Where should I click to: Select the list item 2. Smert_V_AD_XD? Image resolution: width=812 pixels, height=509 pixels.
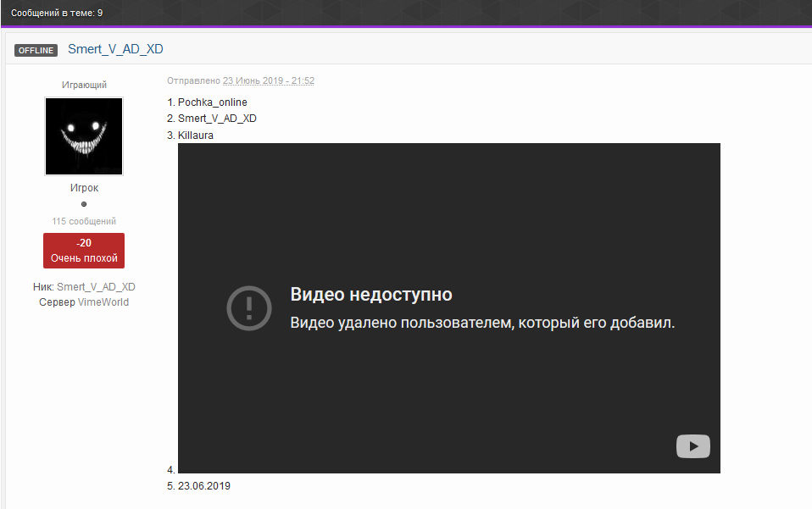click(x=212, y=119)
